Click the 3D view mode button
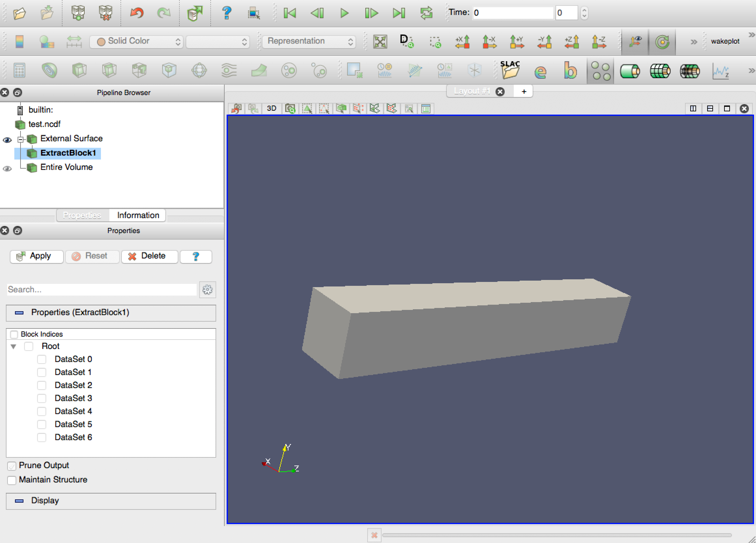This screenshot has height=543, width=756. point(271,109)
